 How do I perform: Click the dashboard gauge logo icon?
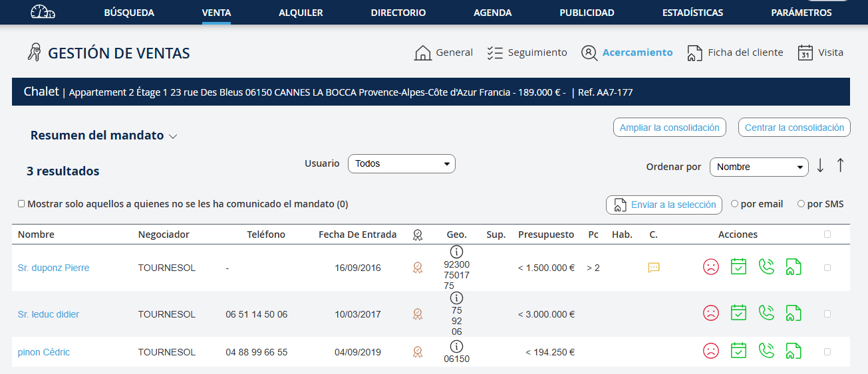43,12
